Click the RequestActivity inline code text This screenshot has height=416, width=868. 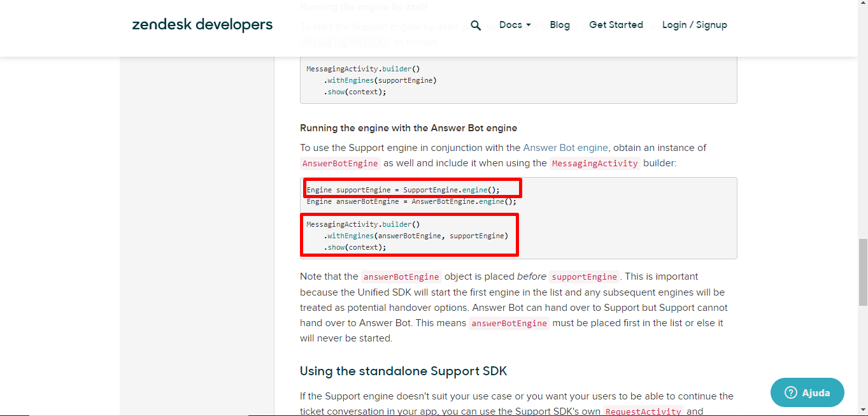click(x=643, y=412)
